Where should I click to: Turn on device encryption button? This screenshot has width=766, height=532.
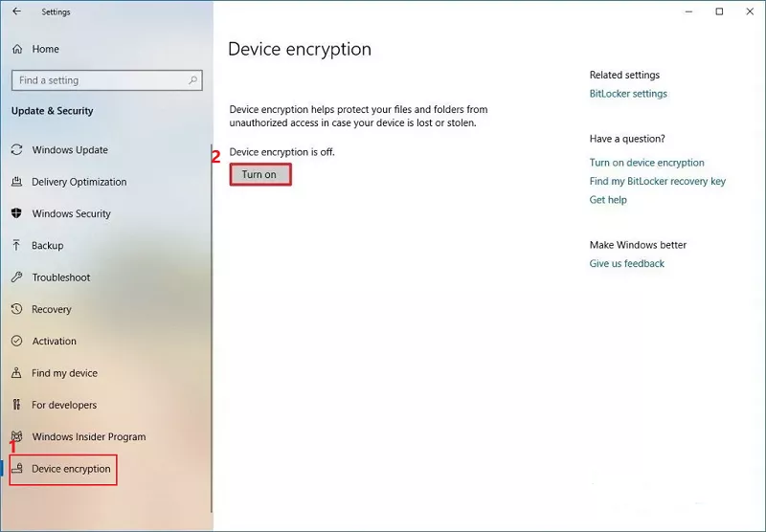coord(259,175)
